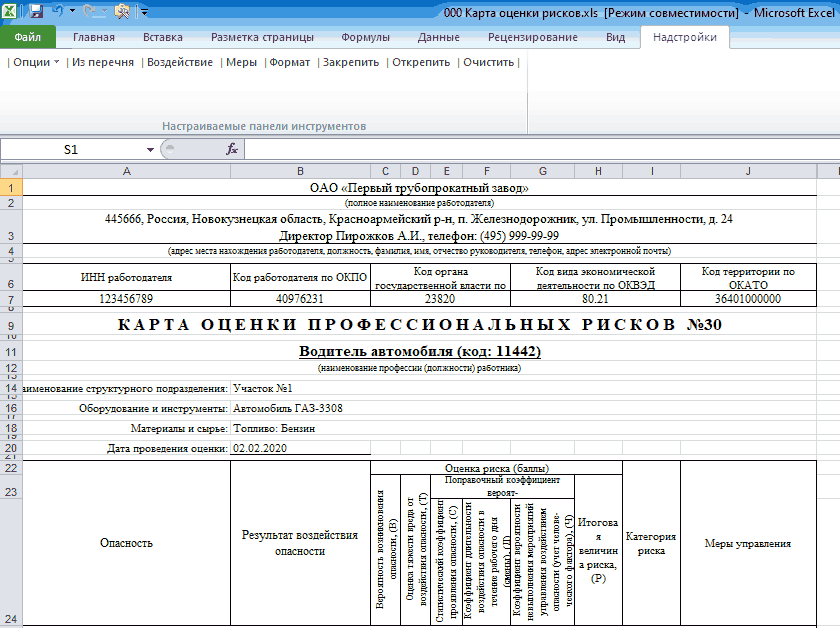
Task: Open the undo history dropdown arrow
Action: (72, 11)
